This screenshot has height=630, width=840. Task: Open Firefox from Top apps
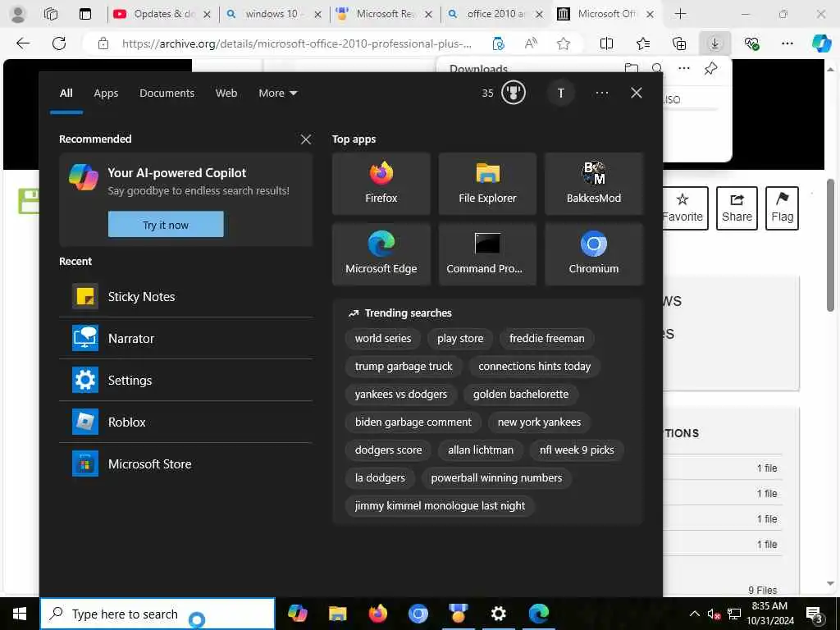[381, 184]
